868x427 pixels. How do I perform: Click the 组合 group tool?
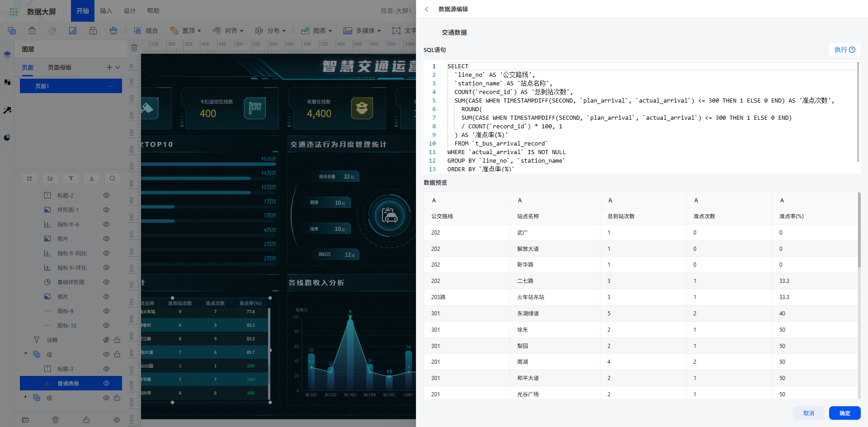[146, 31]
